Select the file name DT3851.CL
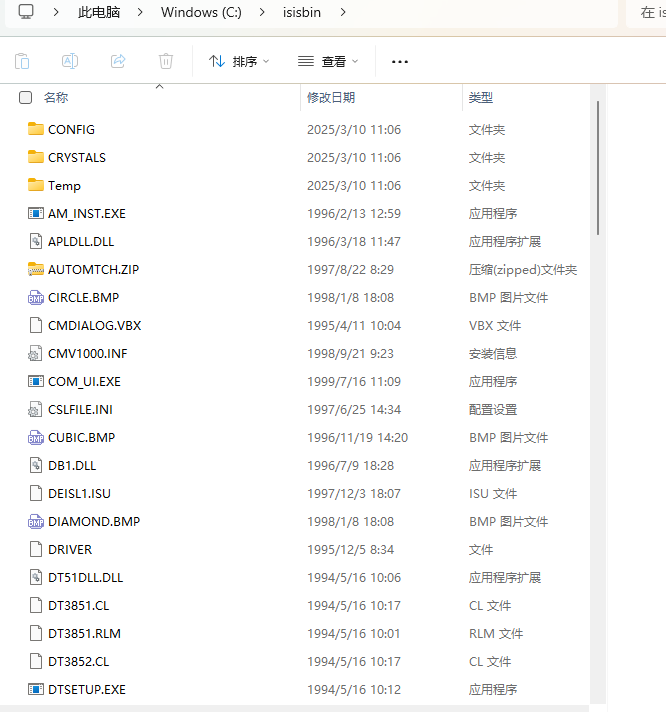 (x=79, y=605)
